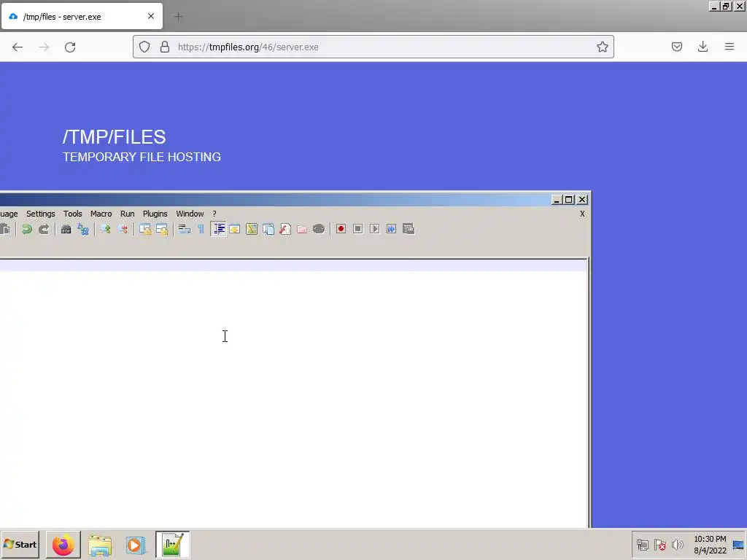Toggle synchronize vertical scrolling icon
The height and width of the screenshot is (560, 747).
pyautogui.click(x=145, y=230)
